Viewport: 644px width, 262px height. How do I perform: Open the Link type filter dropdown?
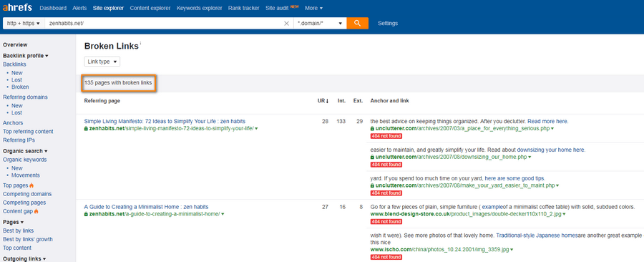(x=102, y=62)
